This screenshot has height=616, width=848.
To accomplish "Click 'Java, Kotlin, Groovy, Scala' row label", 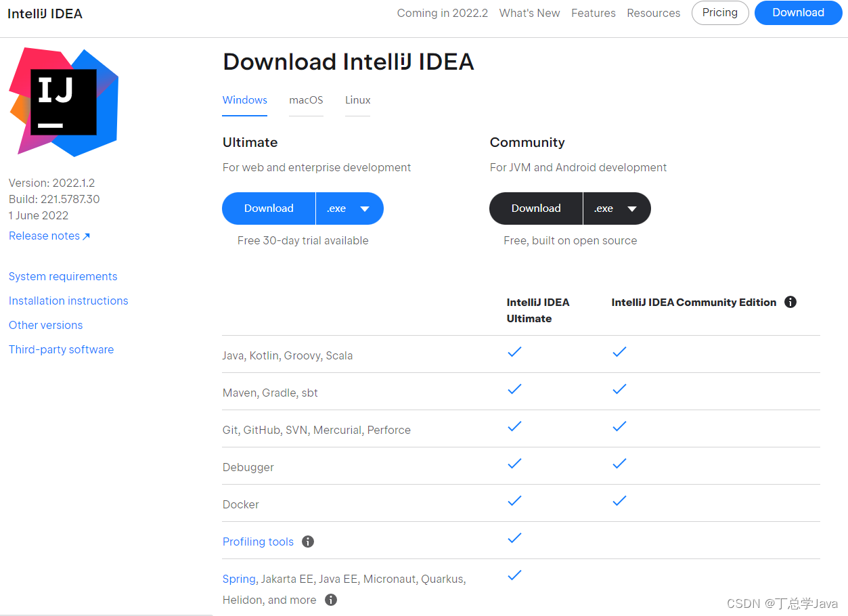I will 288,355.
